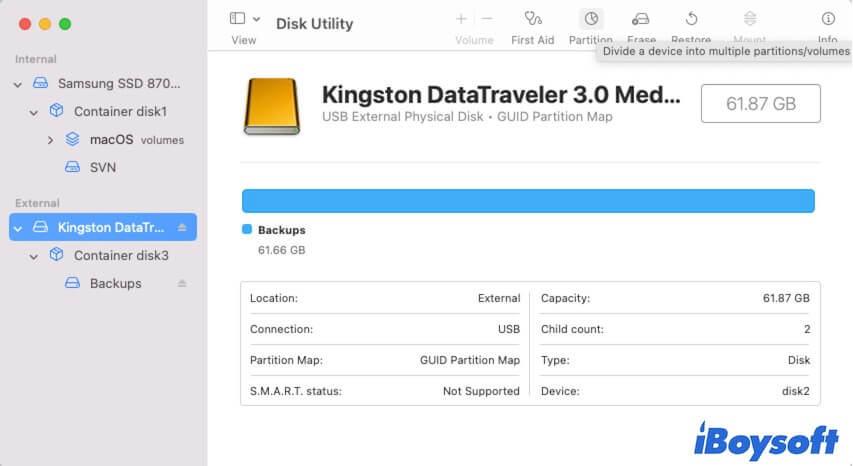The height and width of the screenshot is (466, 853).
Task: Add a volume with plus icon
Action: 461,19
